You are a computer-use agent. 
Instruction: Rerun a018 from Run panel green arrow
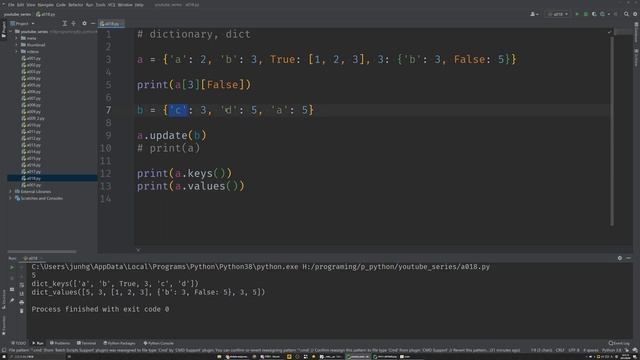click(x=12, y=267)
